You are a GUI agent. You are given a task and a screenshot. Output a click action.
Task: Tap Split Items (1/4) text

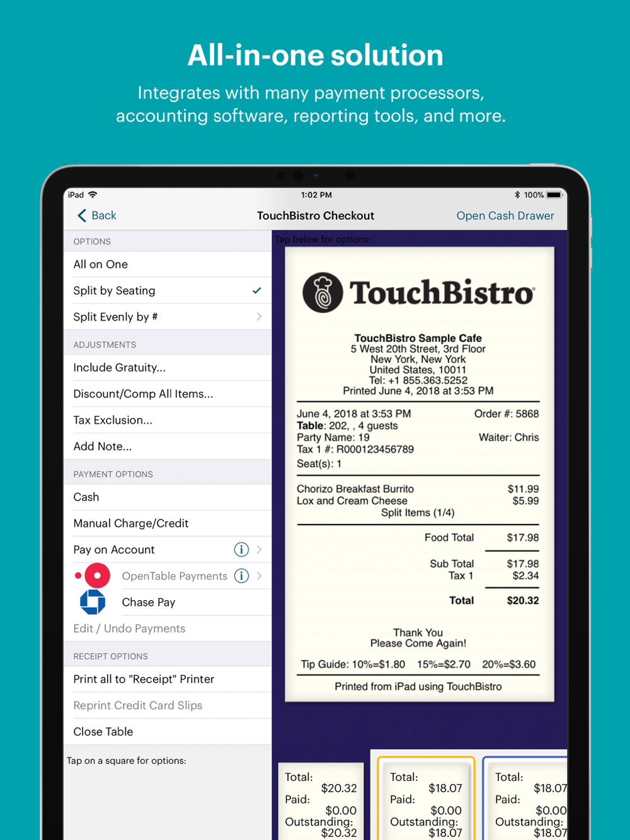[418, 513]
